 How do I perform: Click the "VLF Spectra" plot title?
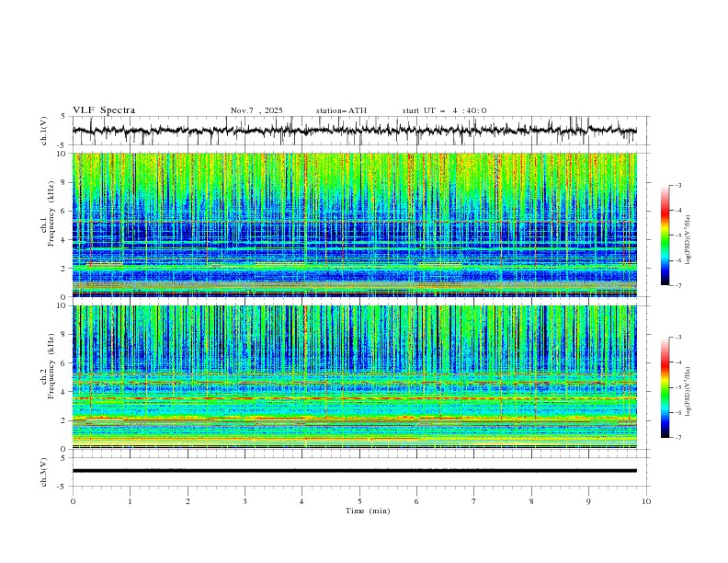point(104,110)
